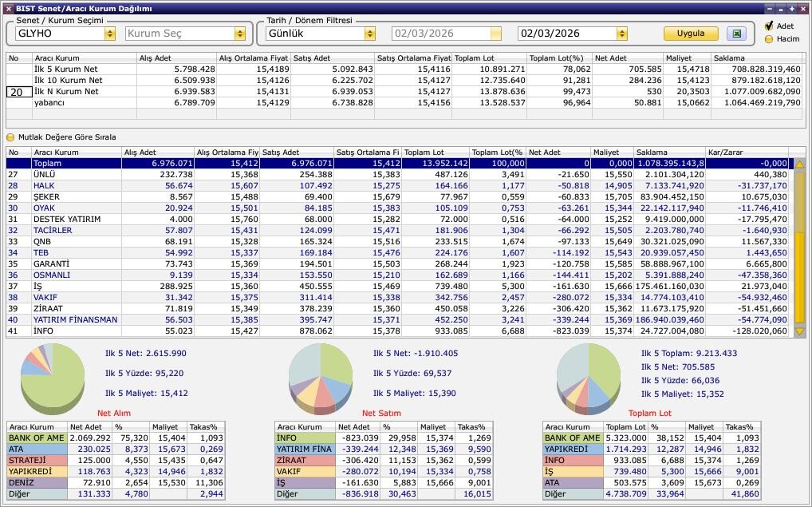Click scroll up arrow in broker table

(x=800, y=164)
